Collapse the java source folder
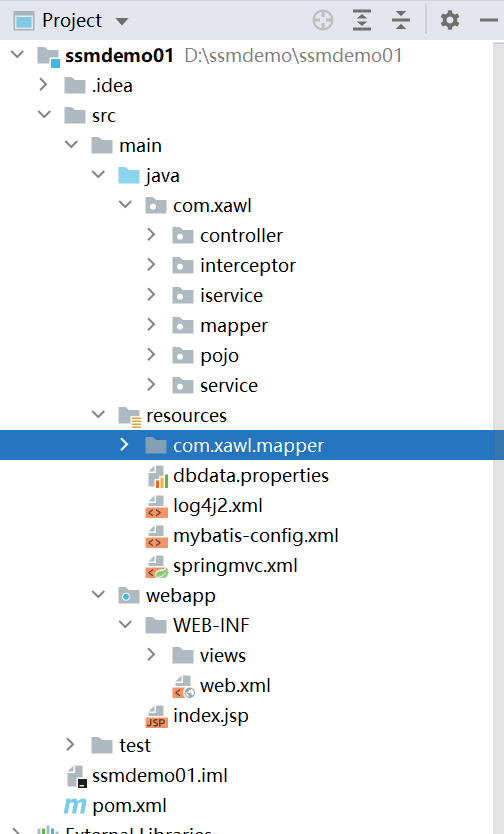 point(98,174)
